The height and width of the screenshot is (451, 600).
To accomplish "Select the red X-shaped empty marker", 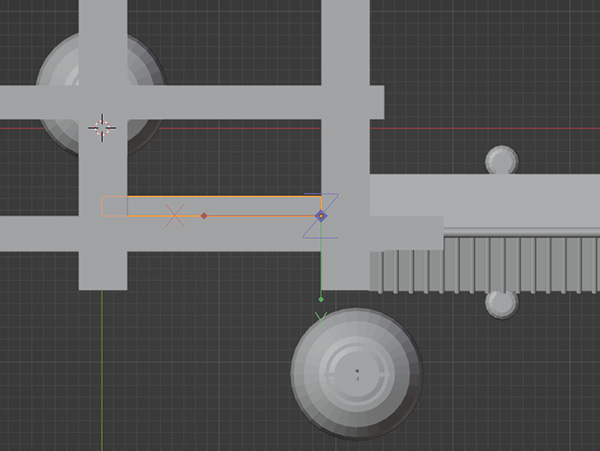I will pyautogui.click(x=175, y=214).
